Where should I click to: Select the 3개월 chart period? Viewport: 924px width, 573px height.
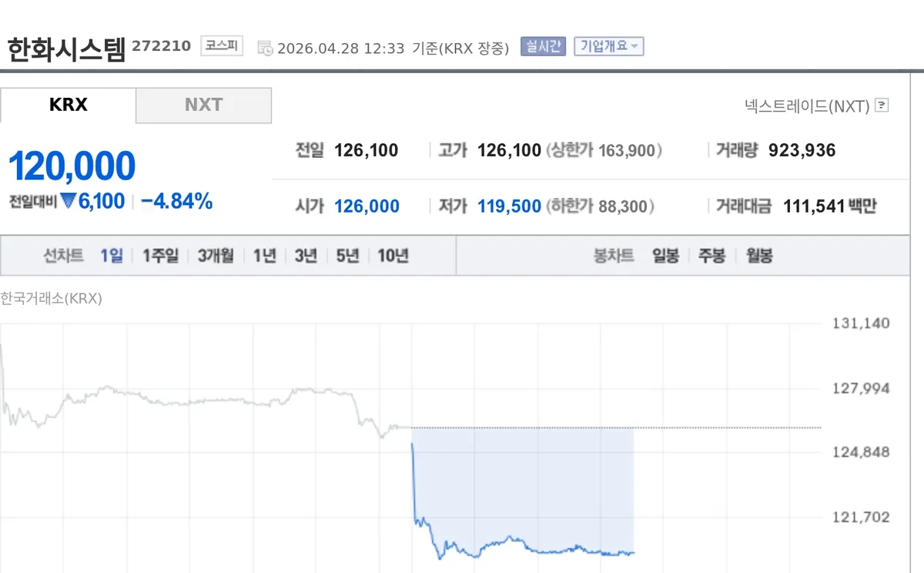point(216,256)
